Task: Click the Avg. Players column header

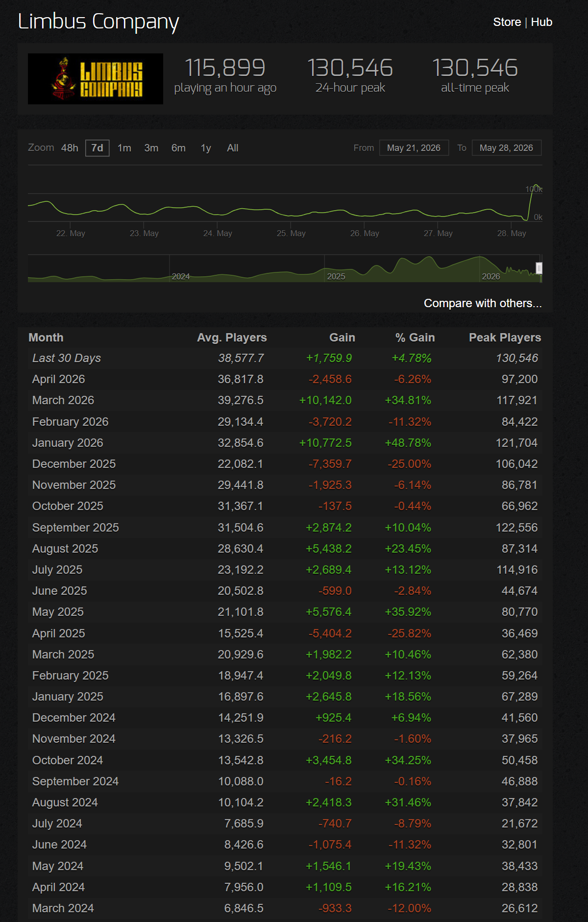Action: 232,338
